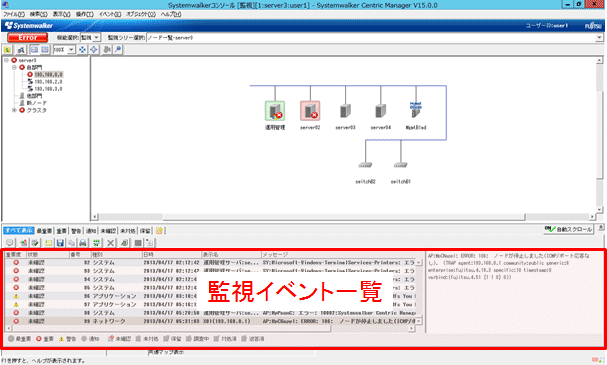
Task: Click the X delete icon in event toolbar
Action: [x=111, y=243]
